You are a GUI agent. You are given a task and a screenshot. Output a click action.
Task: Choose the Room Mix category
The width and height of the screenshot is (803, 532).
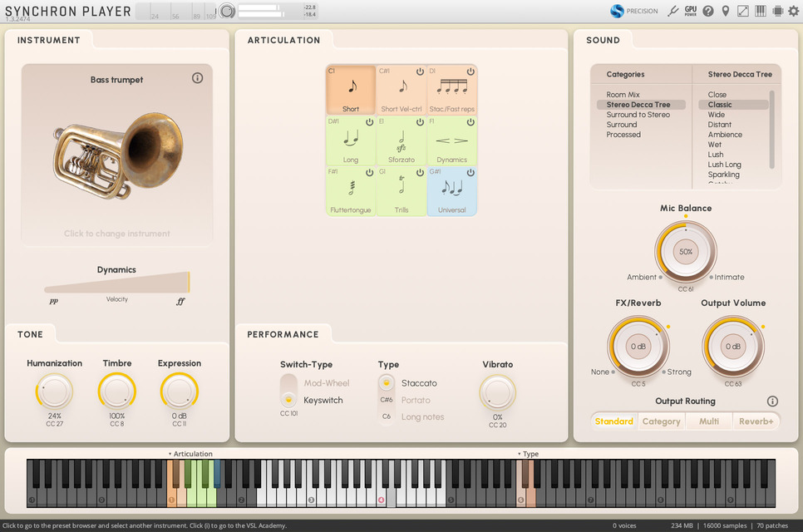(623, 94)
